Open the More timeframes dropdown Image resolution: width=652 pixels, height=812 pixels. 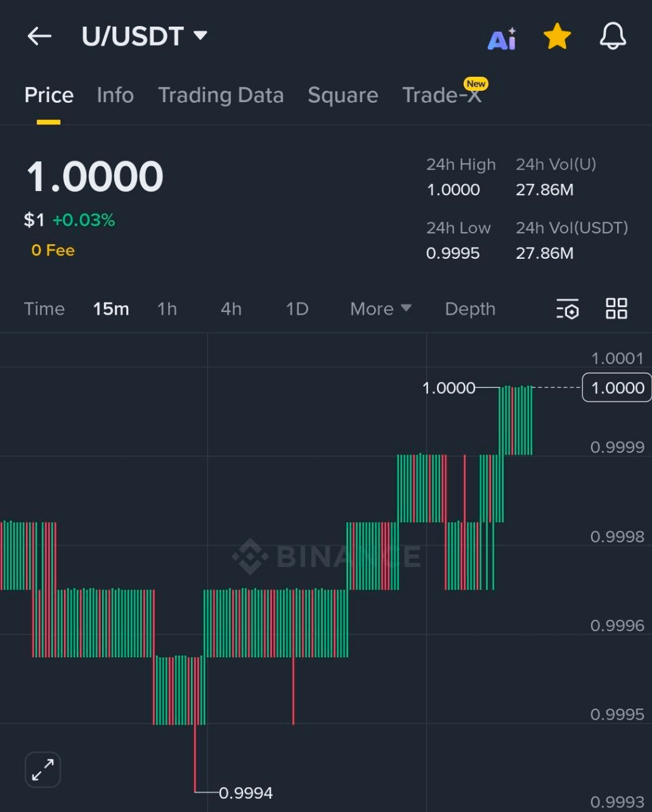(x=381, y=309)
